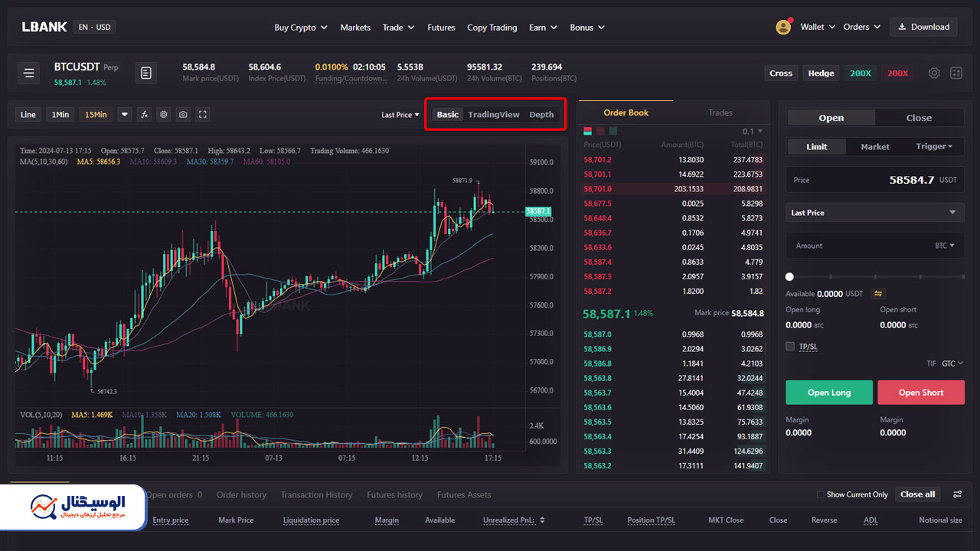Click the LBANK logo
980x551 pixels.
pyautogui.click(x=44, y=27)
